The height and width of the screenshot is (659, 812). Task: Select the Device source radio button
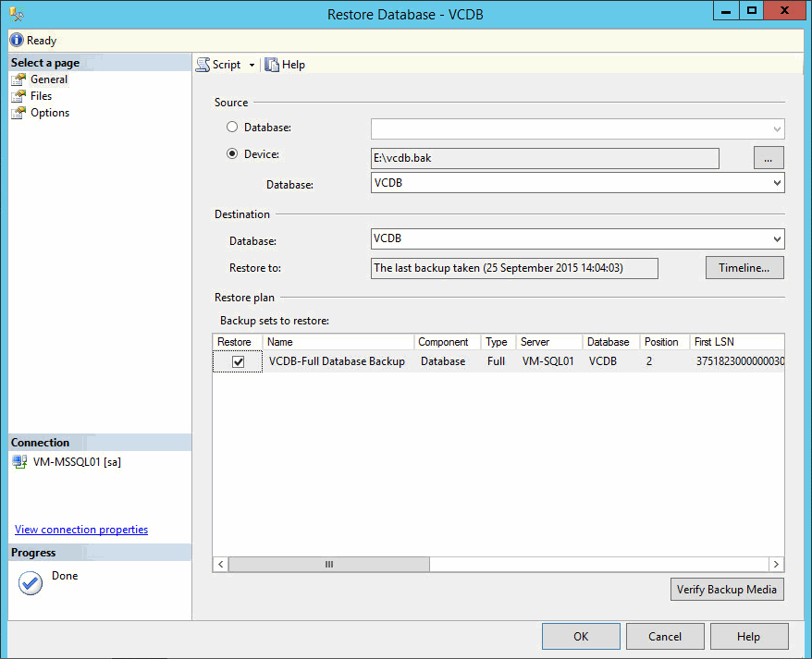tap(232, 154)
